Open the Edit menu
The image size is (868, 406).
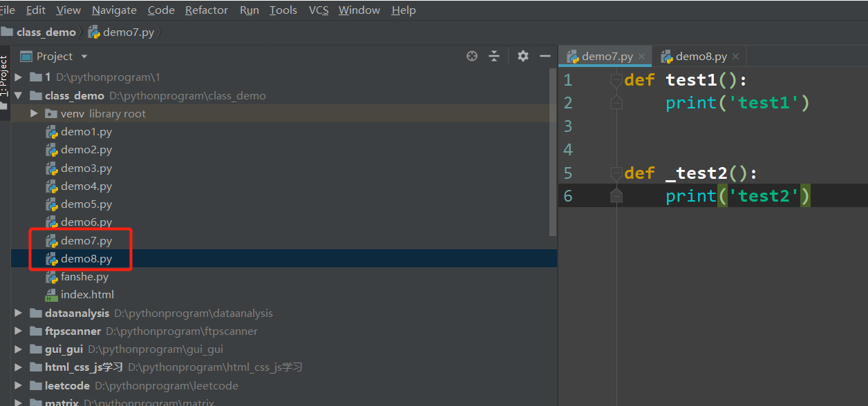coord(36,10)
